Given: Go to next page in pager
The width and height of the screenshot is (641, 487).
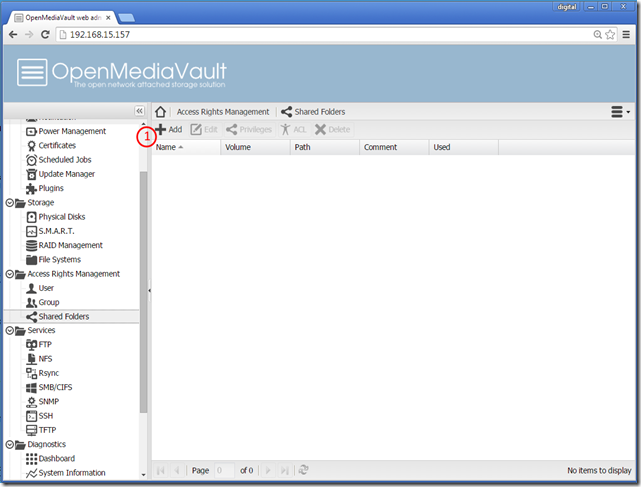Looking at the screenshot, I should [268, 471].
